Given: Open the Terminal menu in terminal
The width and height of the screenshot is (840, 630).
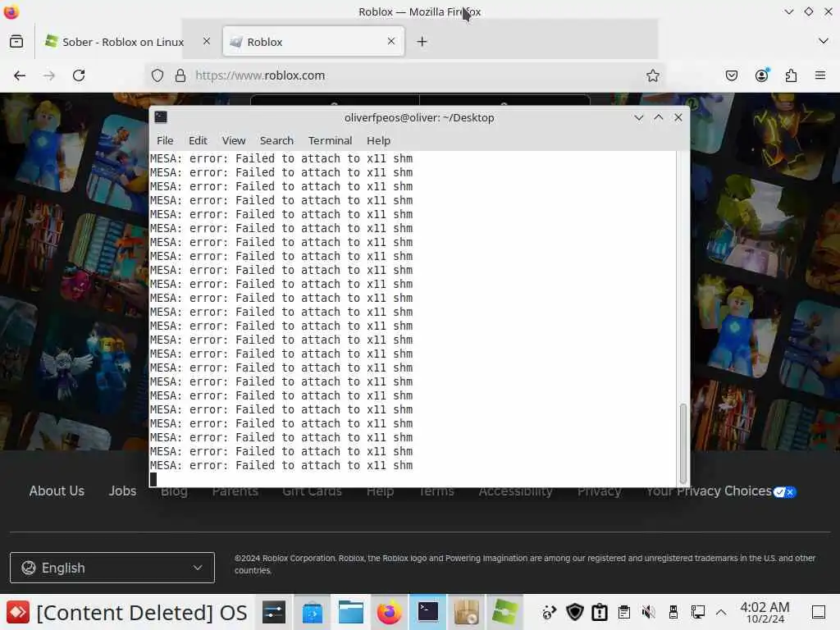Looking at the screenshot, I should click(x=330, y=140).
